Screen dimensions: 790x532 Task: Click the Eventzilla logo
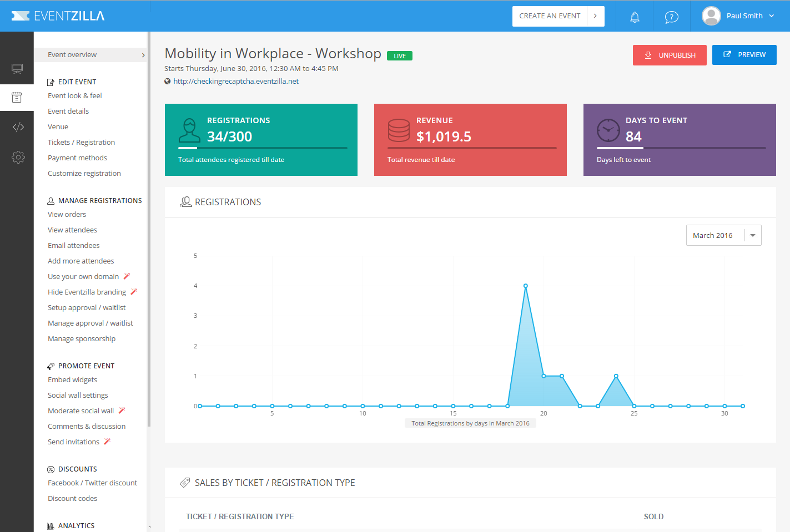point(58,16)
